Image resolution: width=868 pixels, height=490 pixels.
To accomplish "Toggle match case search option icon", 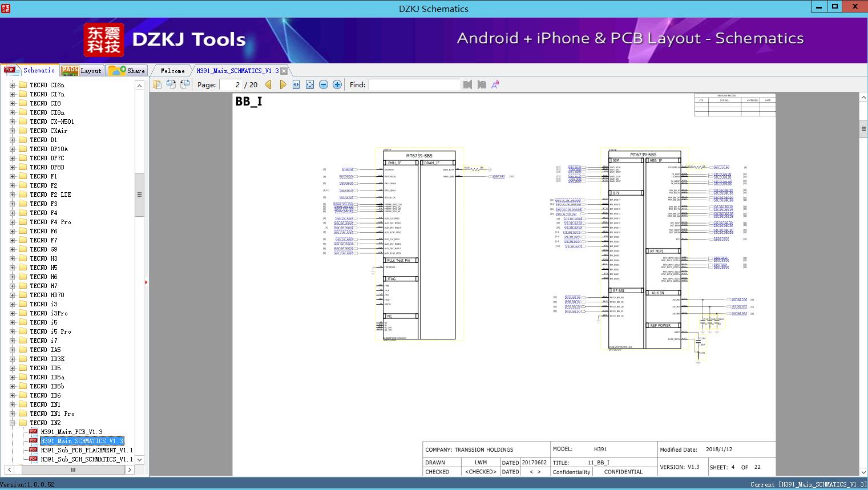I will tap(495, 84).
